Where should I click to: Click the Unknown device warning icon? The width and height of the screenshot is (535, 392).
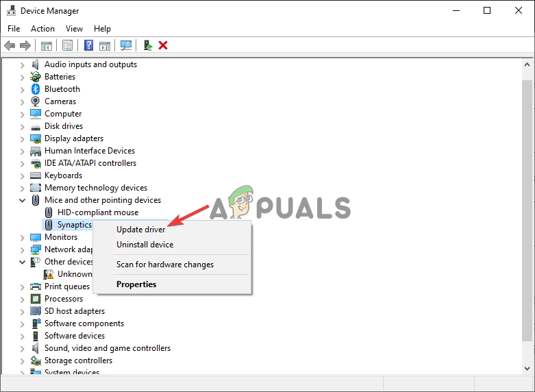(49, 274)
